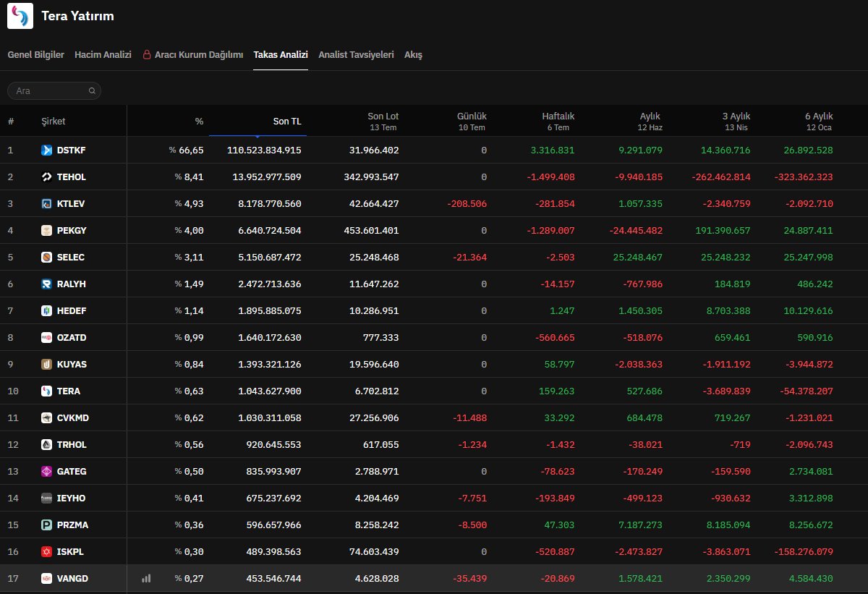Click the GATEG company logo icon
Screen dimensions: 868x594
click(47, 472)
